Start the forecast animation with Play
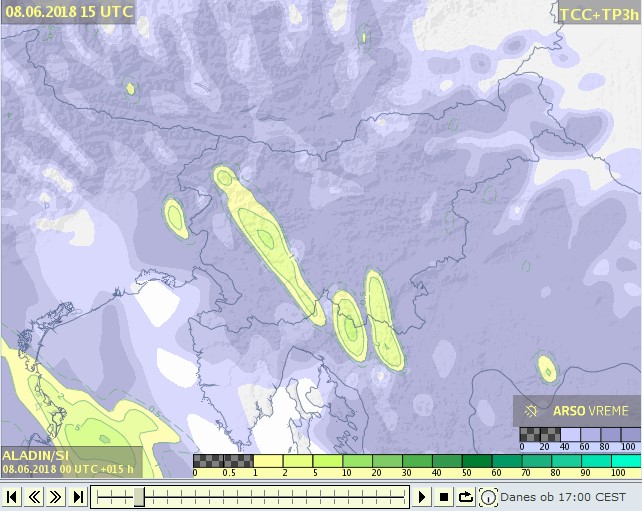The width and height of the screenshot is (642, 511). click(x=422, y=497)
